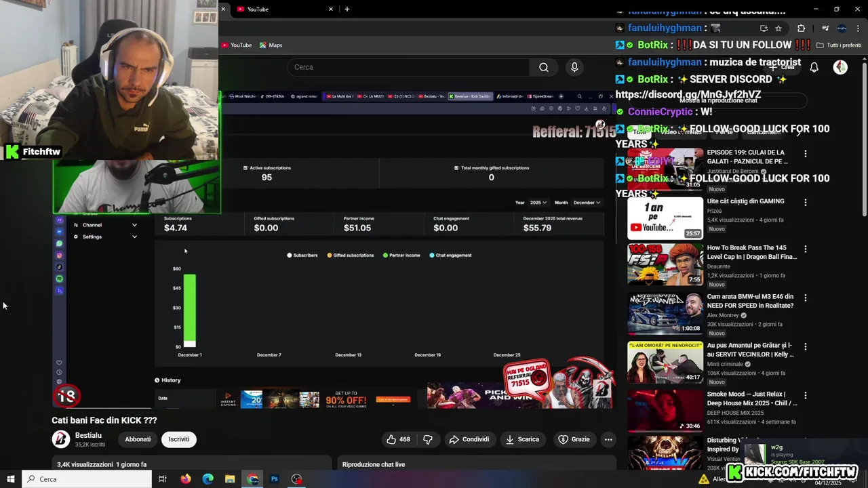The image size is (868, 488).
Task: Dislike the video with thumbs-down icon
Action: pos(428,439)
